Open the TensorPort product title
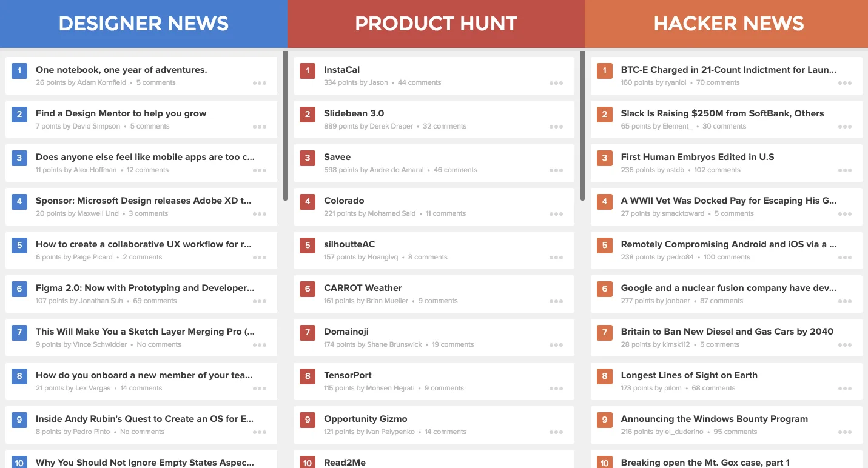Viewport: 868px width, 468px height. point(348,375)
